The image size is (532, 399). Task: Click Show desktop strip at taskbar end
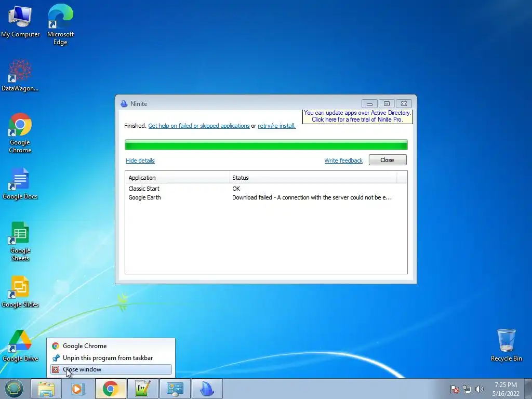[528, 389]
